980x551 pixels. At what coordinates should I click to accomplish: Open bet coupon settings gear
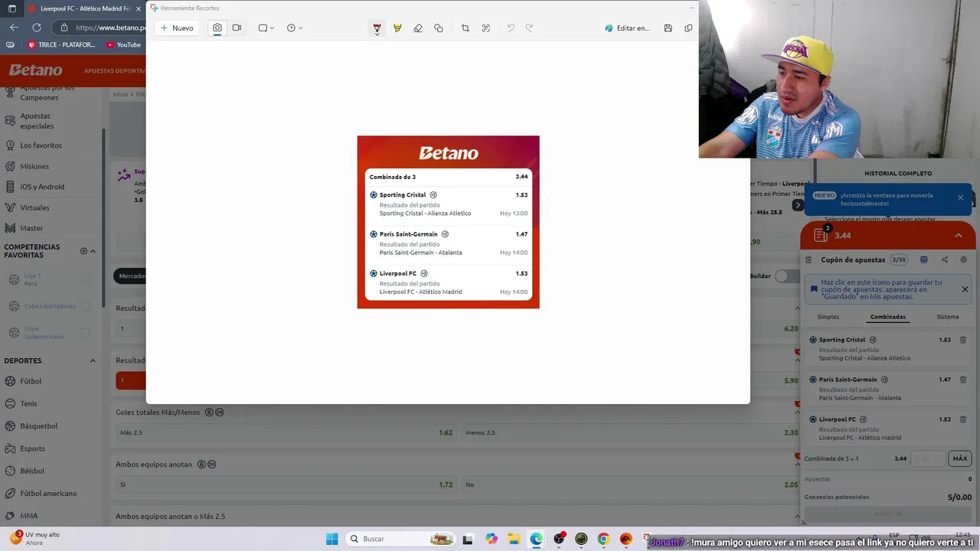tap(964, 260)
